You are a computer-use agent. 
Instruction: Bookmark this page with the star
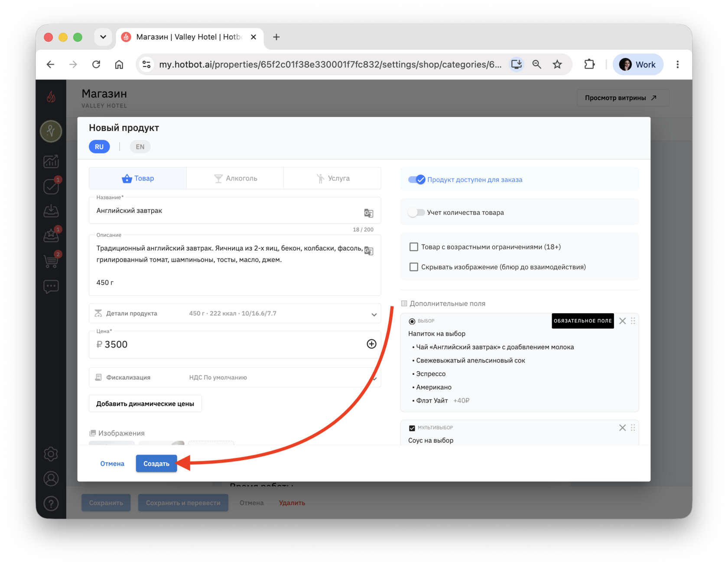pyautogui.click(x=557, y=65)
